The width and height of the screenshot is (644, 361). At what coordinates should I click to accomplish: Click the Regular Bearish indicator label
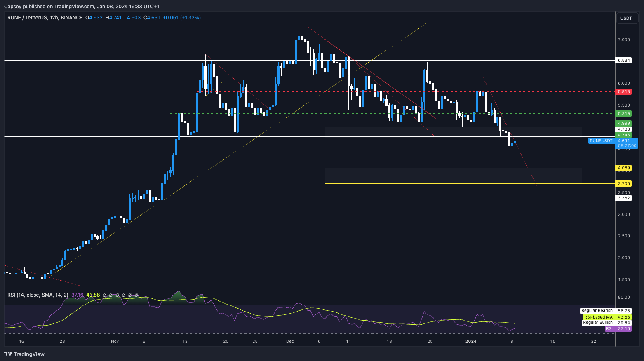pos(597,311)
